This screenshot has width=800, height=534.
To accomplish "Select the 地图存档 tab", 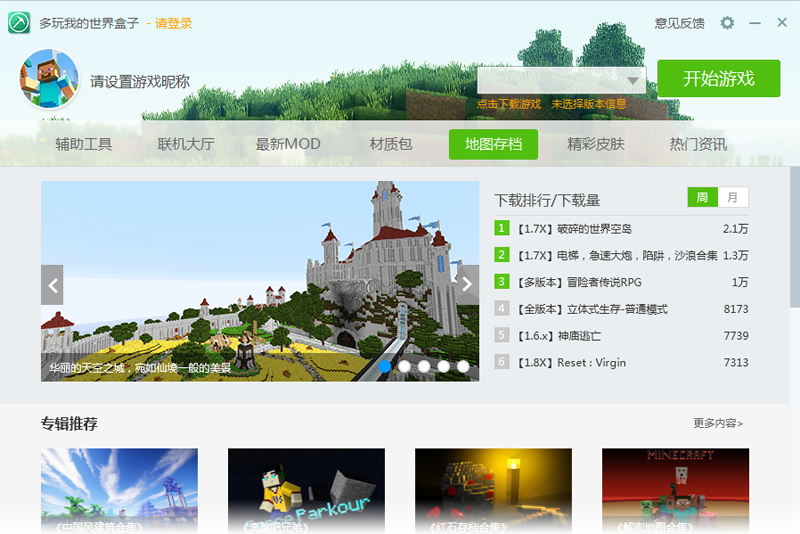I will (x=493, y=144).
